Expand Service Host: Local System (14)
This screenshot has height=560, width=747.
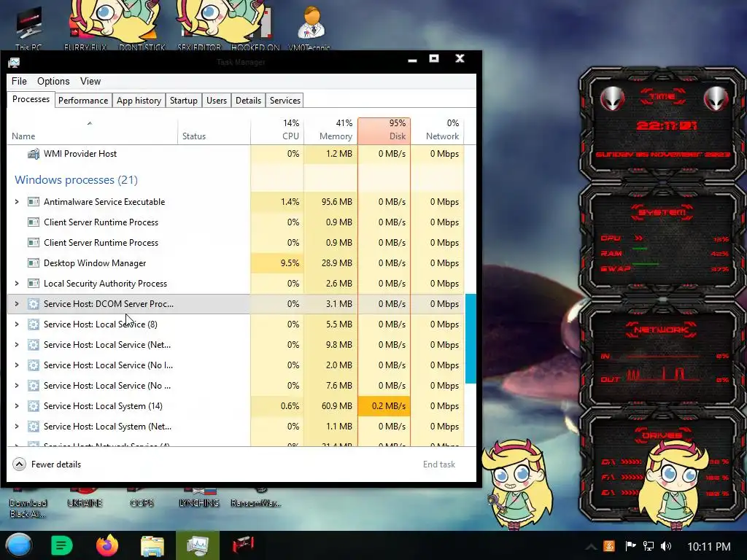(x=17, y=406)
